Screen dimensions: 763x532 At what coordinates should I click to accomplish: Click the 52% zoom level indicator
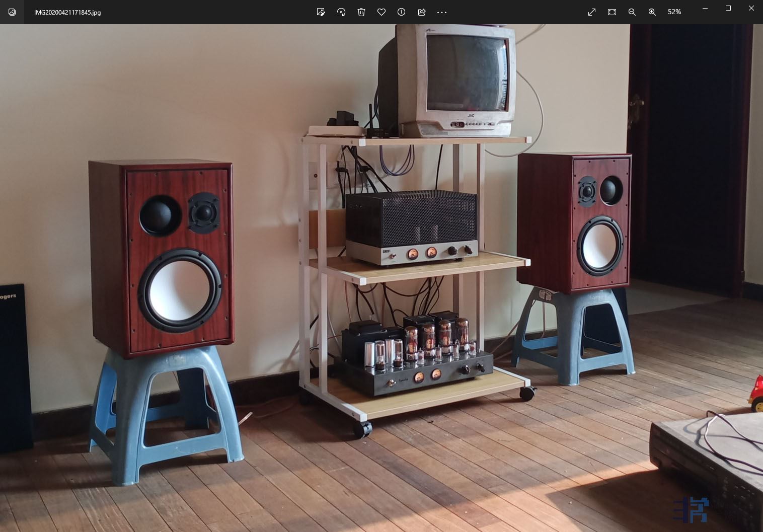pos(674,12)
